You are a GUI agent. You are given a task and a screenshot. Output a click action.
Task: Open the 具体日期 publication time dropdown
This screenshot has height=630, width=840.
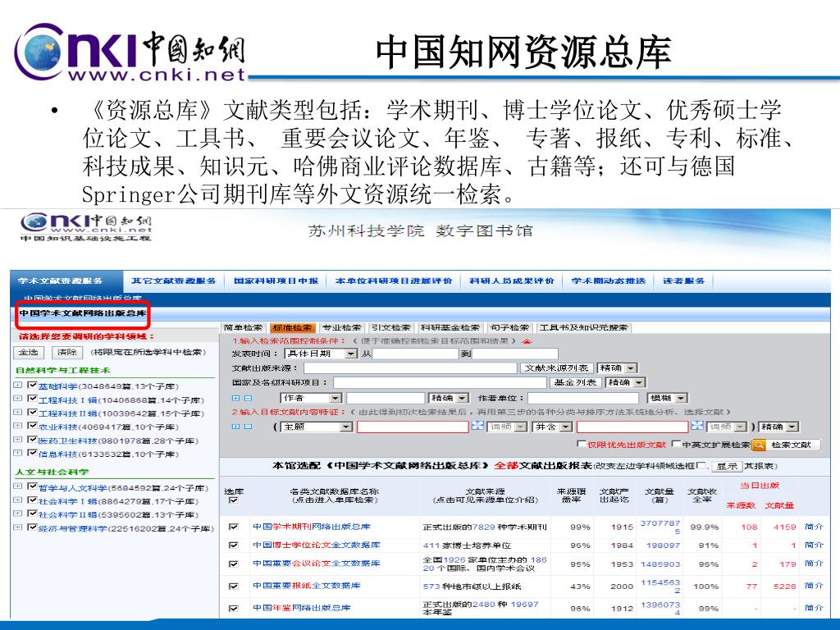click(321, 354)
